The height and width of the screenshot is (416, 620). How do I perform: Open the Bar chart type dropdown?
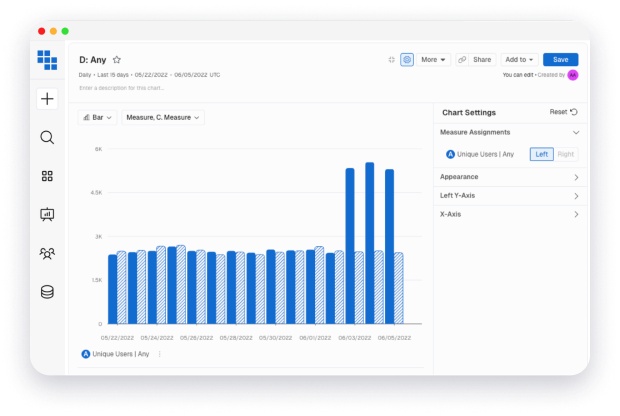pos(98,118)
